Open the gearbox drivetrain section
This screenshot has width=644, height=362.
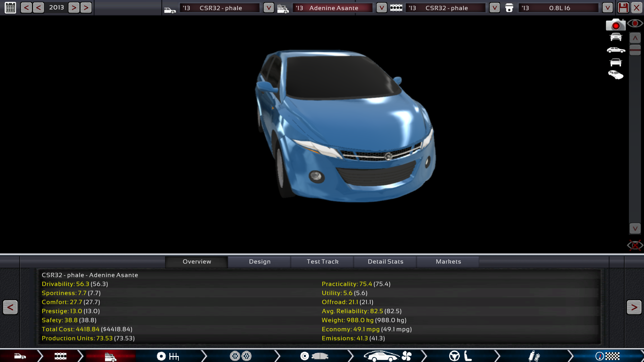tap(168, 356)
